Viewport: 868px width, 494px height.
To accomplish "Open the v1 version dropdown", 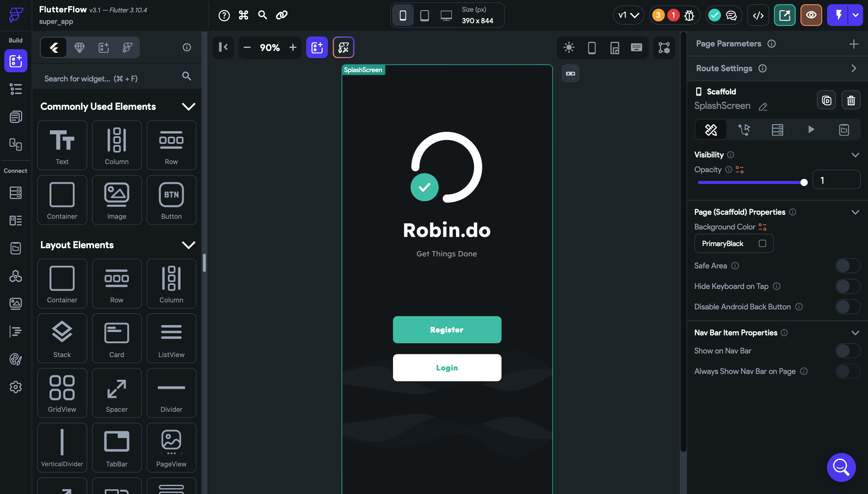I will (628, 15).
